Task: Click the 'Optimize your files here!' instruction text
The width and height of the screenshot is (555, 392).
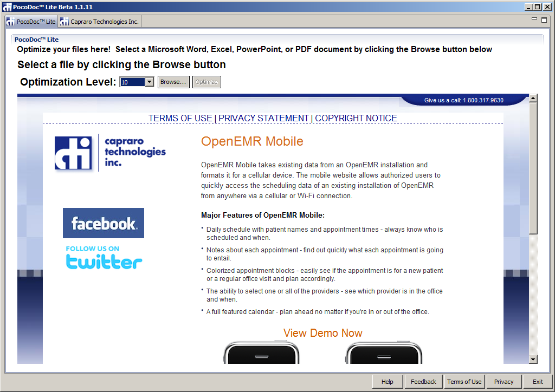Action: [255, 49]
